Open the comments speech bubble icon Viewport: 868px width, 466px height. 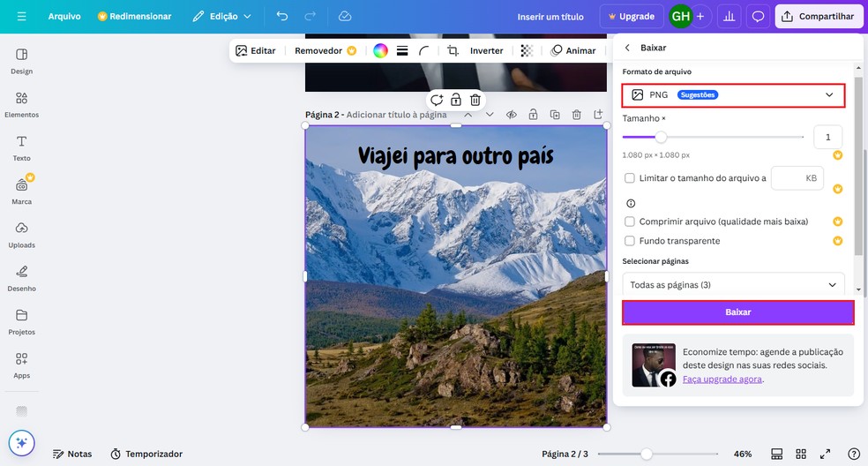click(x=758, y=17)
